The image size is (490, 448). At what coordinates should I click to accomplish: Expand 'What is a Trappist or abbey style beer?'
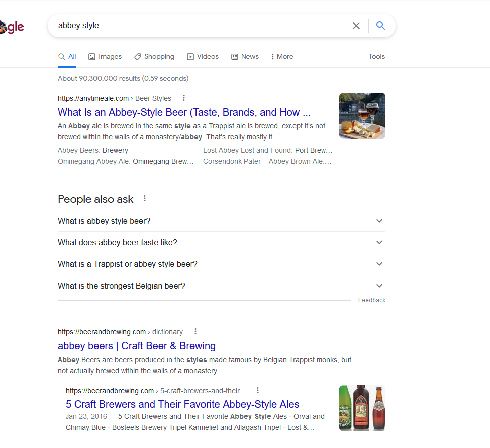(222, 264)
